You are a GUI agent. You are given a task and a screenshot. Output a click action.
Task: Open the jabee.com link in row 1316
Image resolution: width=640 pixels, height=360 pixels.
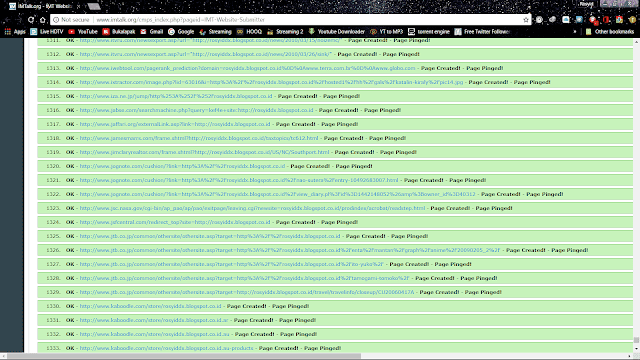click(196, 110)
